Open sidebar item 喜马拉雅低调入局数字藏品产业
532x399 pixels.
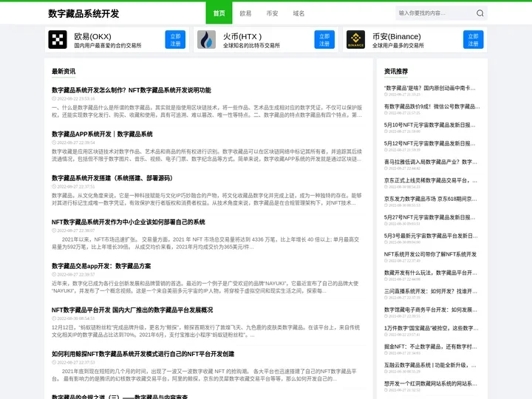pos(431,162)
